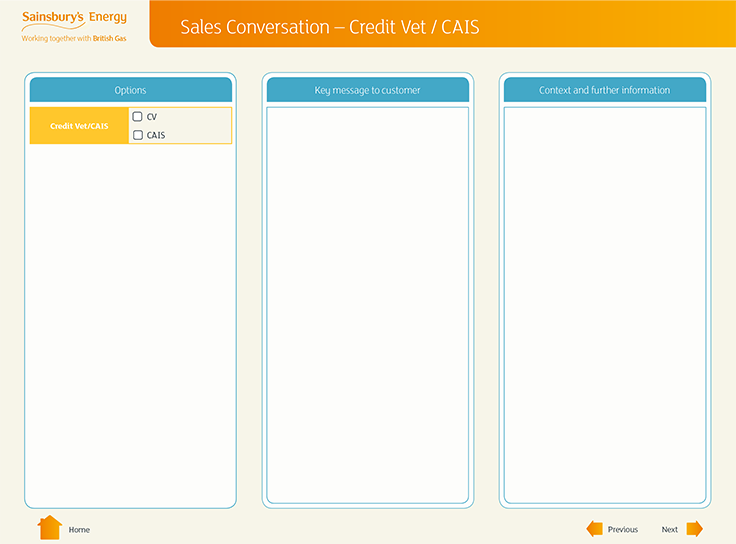
Task: Click inside the Key message content area
Action: 367,300
